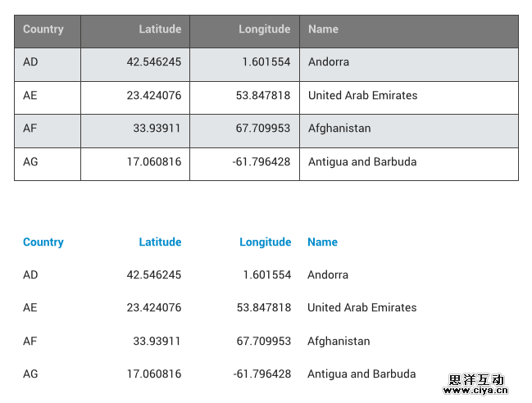Click the AG code in the borderless table
Screen dimensions: 532x403
click(x=30, y=374)
